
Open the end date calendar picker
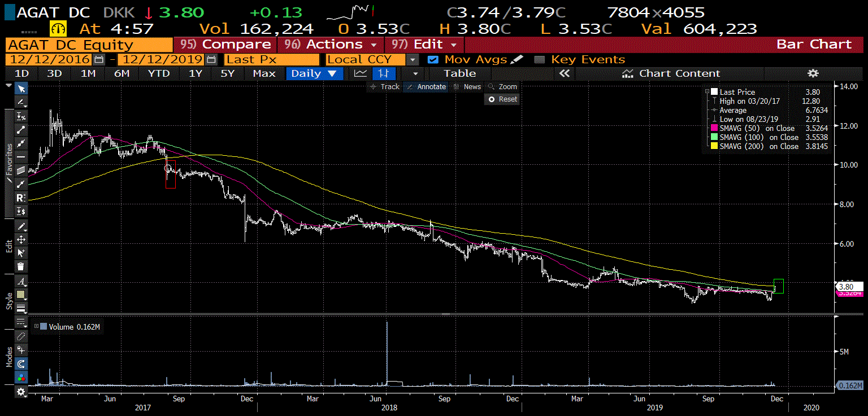point(212,59)
